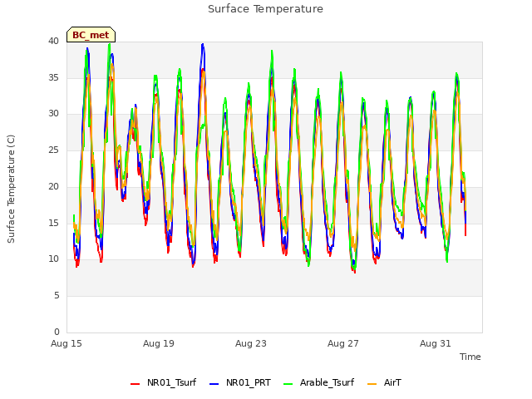Click the 15 y-axis tick label
Screen dimensions: 532x399
point(53,223)
